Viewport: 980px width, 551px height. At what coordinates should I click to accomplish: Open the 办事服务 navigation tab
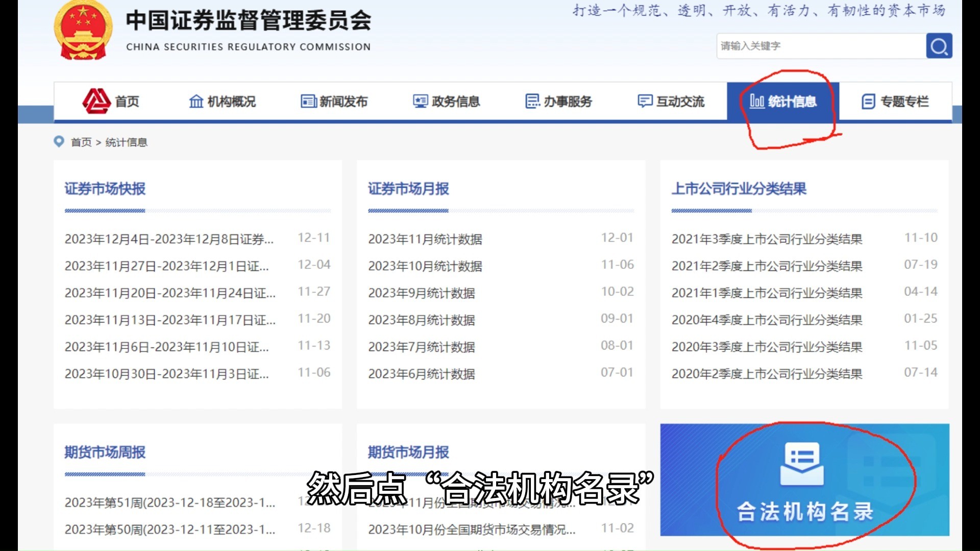click(x=559, y=102)
